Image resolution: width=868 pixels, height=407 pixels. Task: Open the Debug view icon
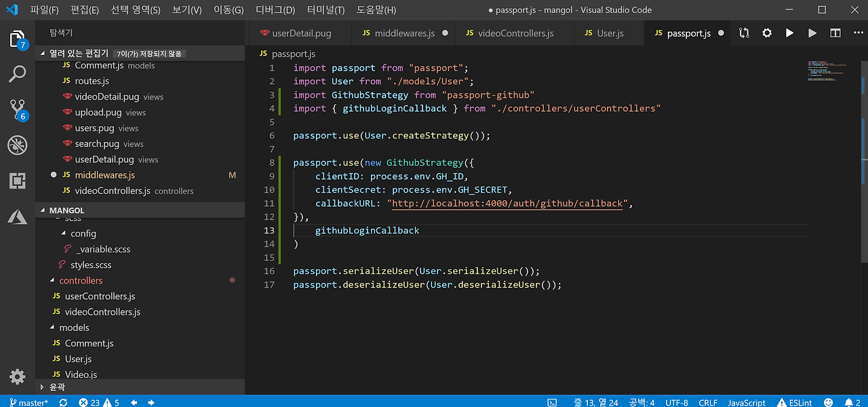18,145
